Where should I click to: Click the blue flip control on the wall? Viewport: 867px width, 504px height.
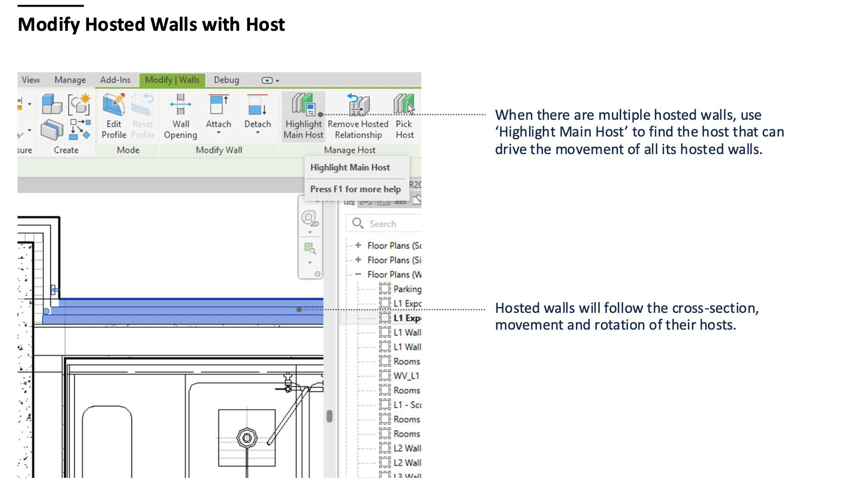(55, 290)
